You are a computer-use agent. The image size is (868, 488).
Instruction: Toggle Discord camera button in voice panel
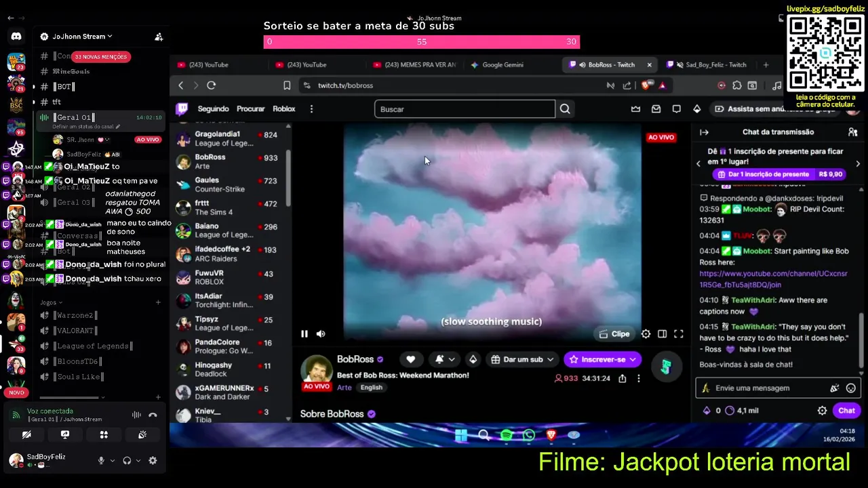26,434
